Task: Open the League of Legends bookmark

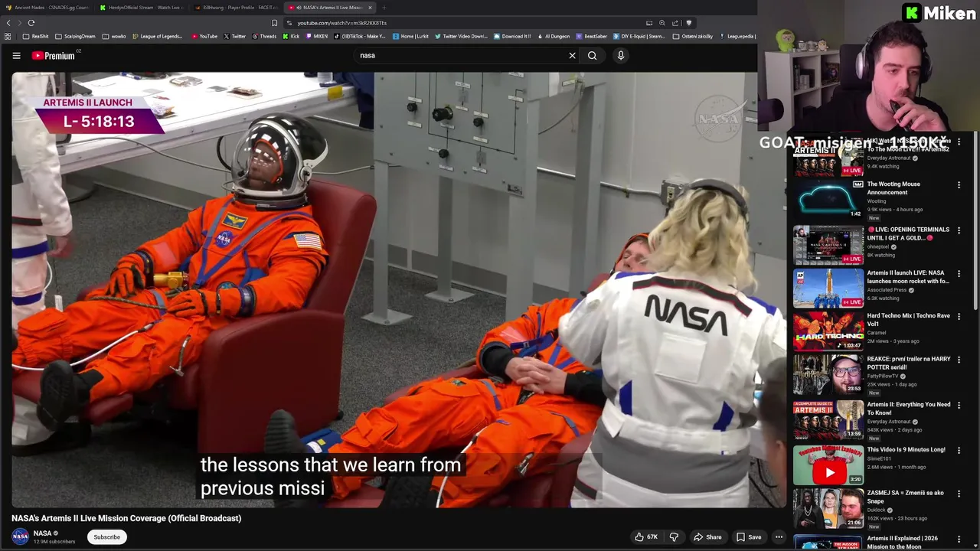Action: [x=157, y=36]
